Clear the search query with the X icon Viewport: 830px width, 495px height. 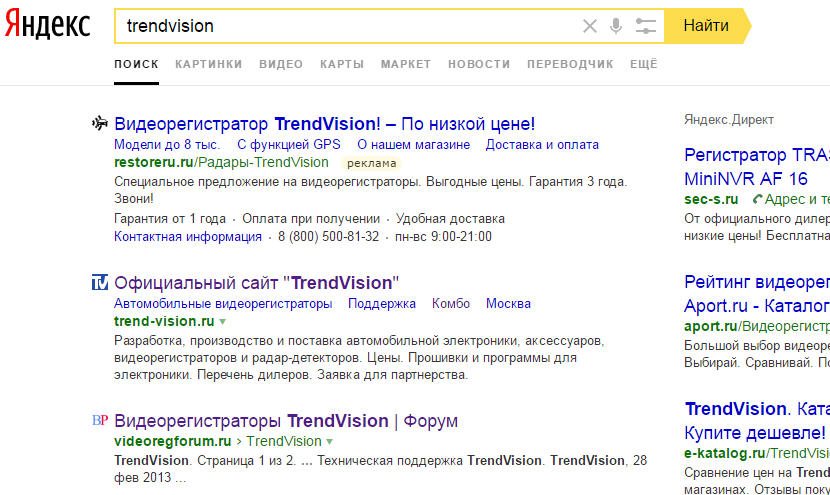(590, 26)
